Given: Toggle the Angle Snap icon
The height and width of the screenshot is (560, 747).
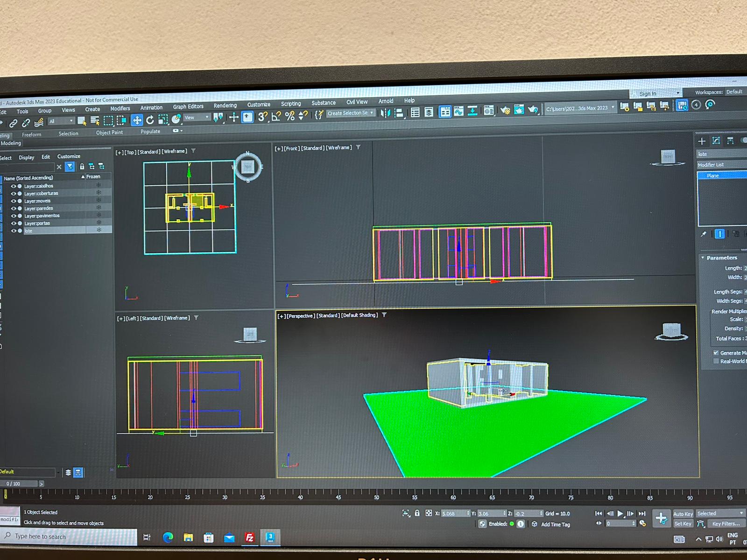Looking at the screenshot, I should 276,116.
